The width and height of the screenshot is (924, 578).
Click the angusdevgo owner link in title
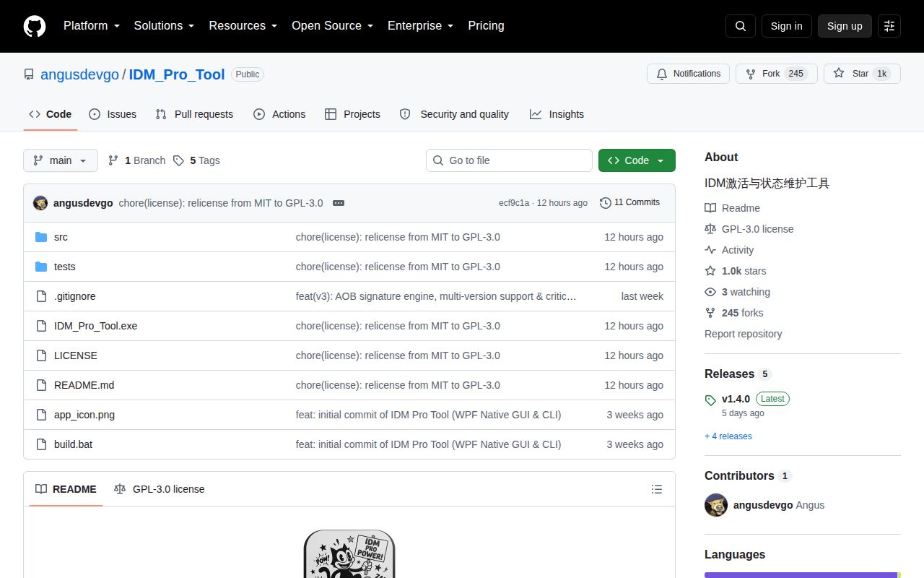point(79,74)
